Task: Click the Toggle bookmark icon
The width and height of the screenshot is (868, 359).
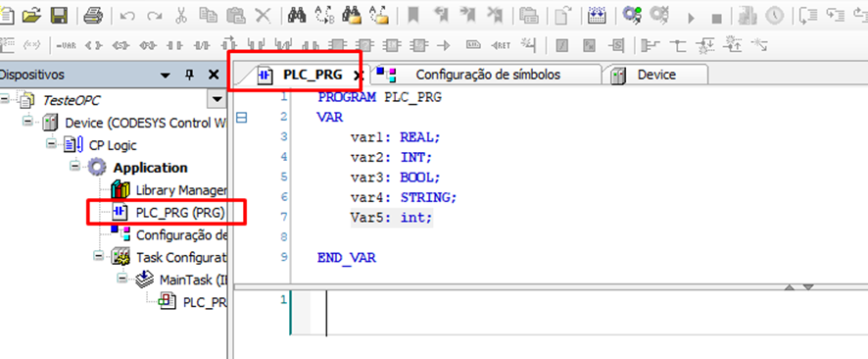Action: tap(413, 16)
